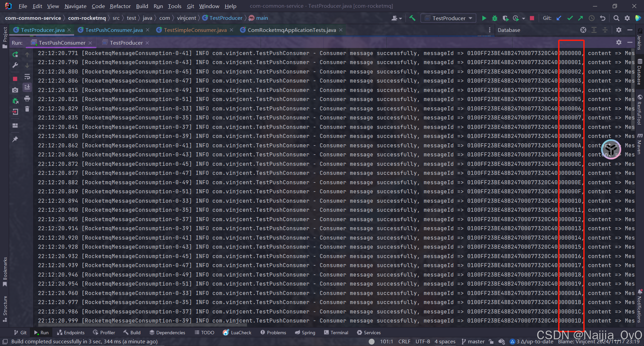Pin the Run tab with the pin icon

15,139
